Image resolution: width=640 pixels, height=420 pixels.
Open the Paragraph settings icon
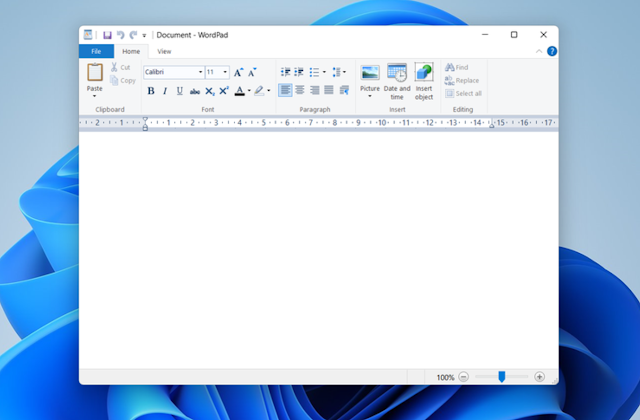click(344, 90)
